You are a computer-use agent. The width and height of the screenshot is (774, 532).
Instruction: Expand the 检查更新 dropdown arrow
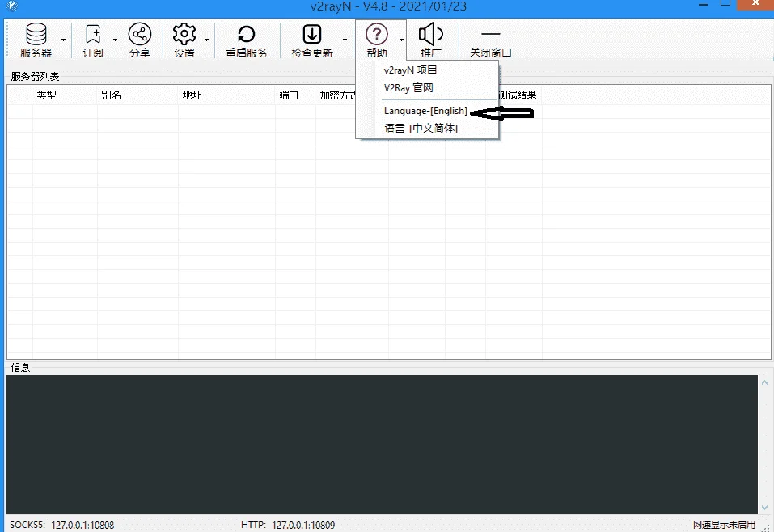345,40
